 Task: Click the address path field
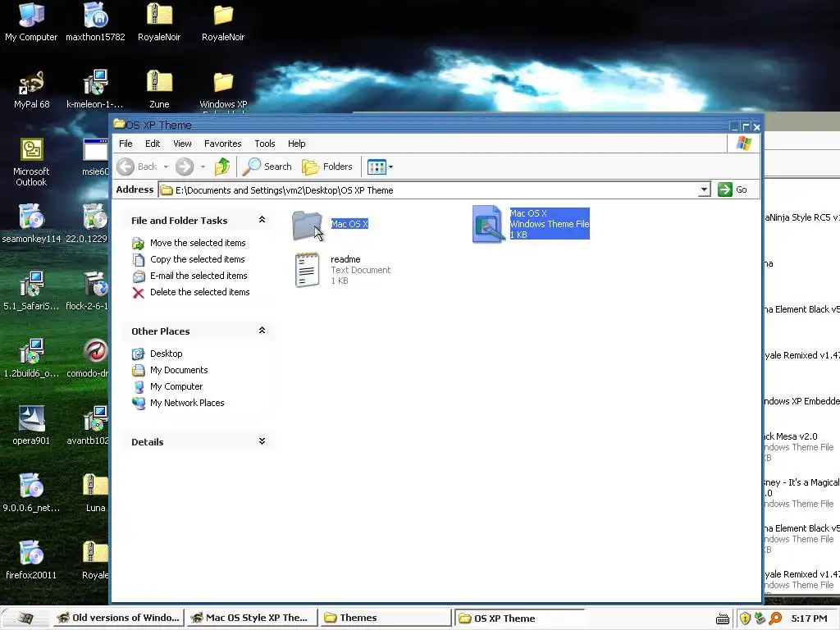pos(429,189)
